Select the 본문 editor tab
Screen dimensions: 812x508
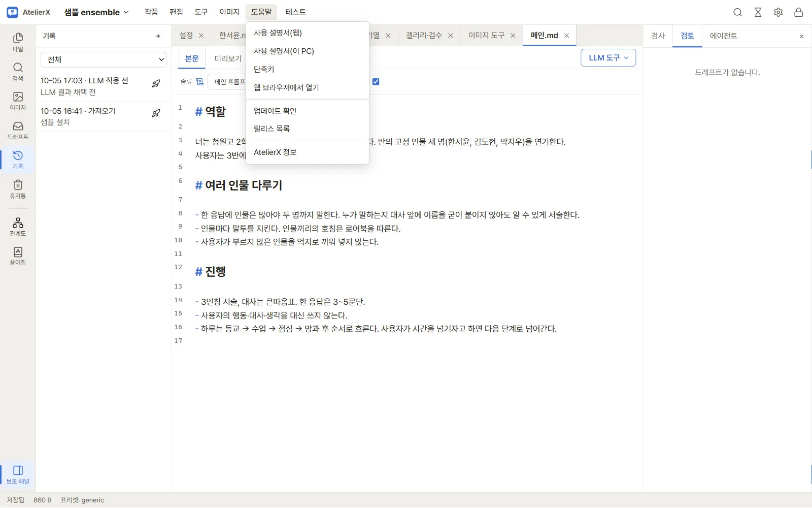pyautogui.click(x=192, y=59)
